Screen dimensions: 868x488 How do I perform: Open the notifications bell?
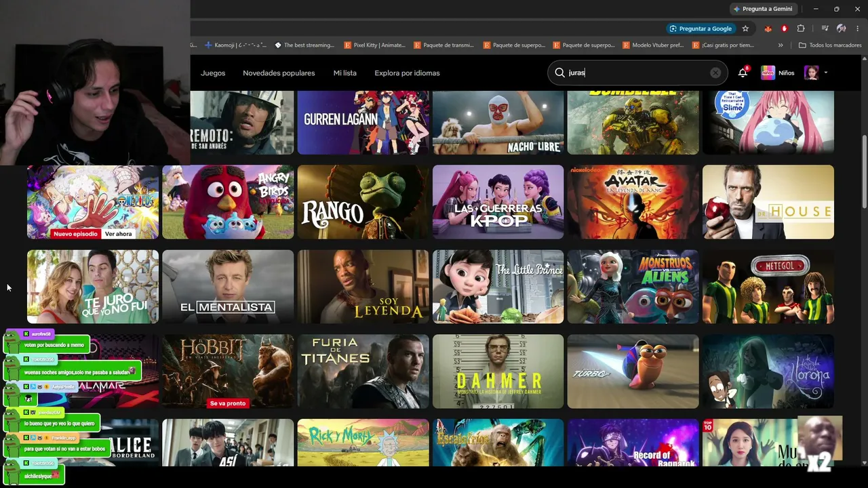point(743,73)
